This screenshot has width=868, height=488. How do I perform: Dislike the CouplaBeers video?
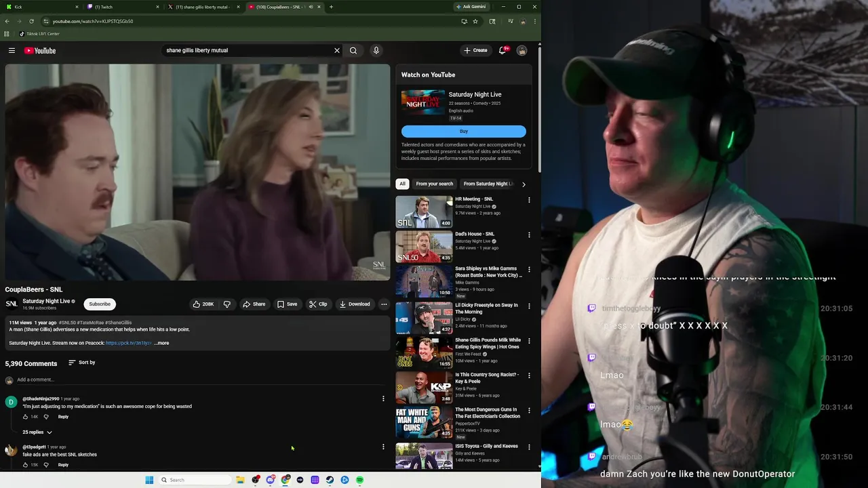(227, 304)
